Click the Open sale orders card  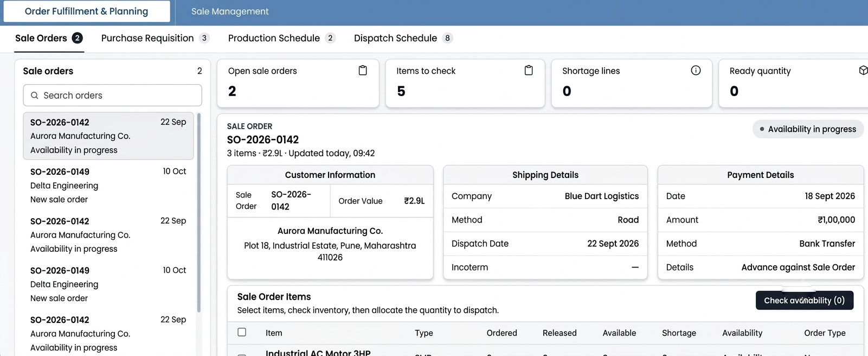click(x=298, y=84)
